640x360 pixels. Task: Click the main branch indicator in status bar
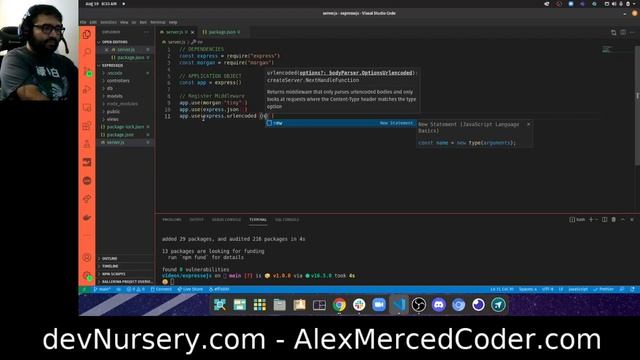click(x=102, y=289)
